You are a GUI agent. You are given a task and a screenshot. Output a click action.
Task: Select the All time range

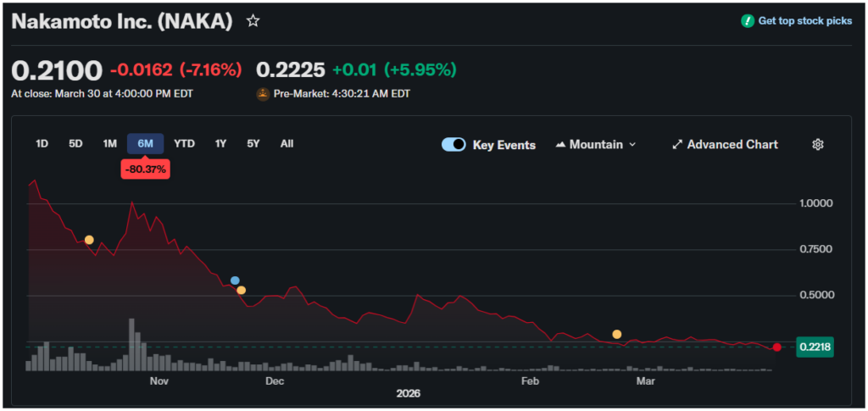pyautogui.click(x=287, y=144)
